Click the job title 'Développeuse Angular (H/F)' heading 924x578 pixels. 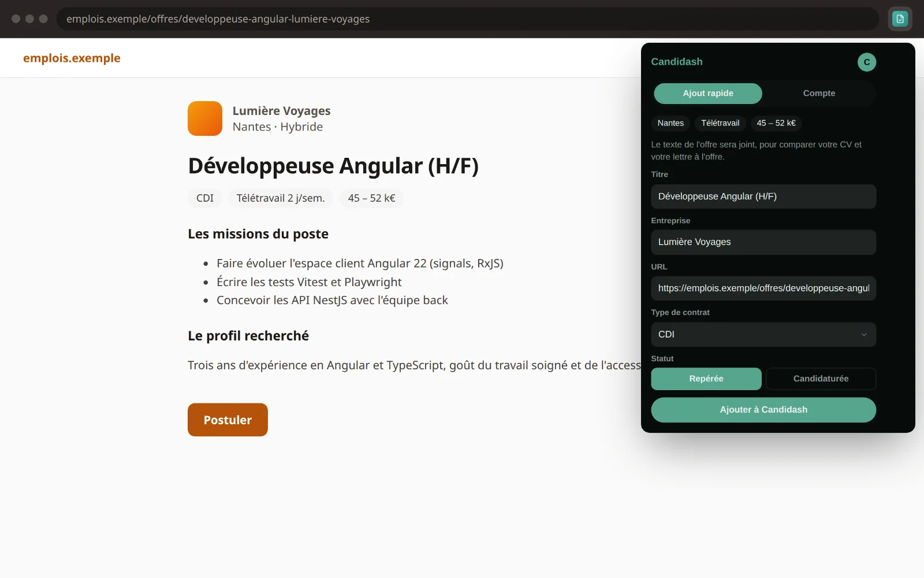(x=333, y=166)
